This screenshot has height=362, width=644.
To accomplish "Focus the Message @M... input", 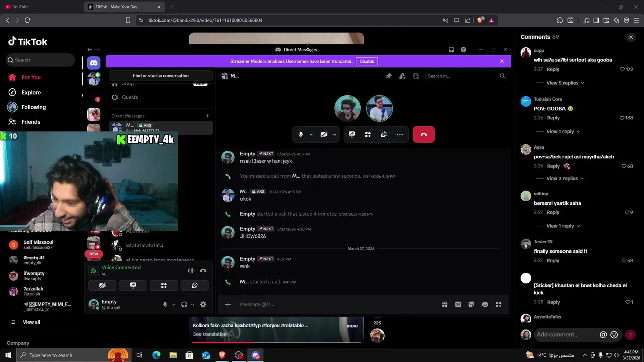I will tap(337, 304).
